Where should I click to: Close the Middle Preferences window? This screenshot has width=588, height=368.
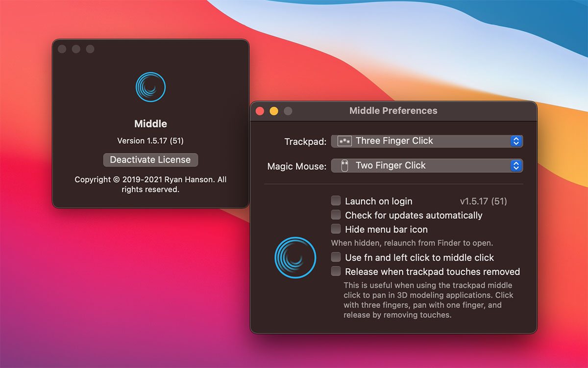coord(260,111)
